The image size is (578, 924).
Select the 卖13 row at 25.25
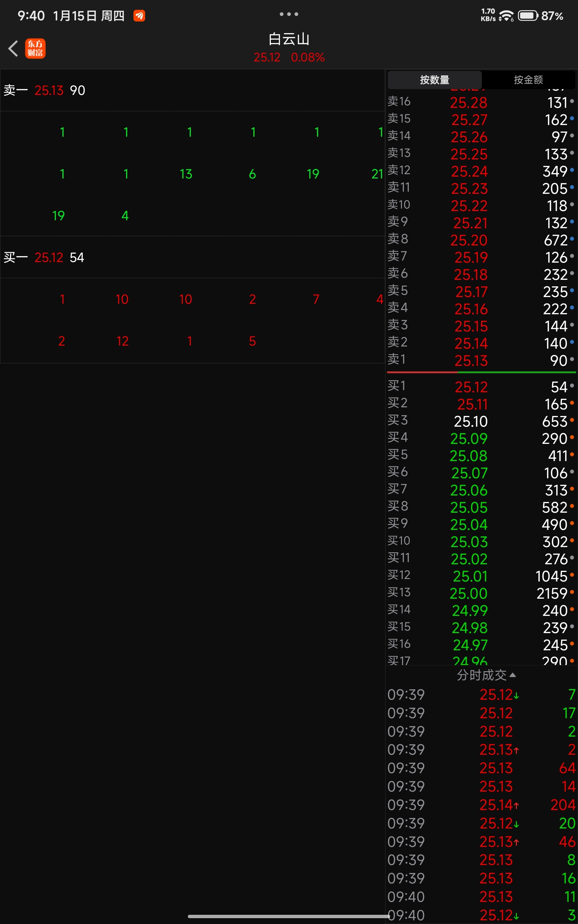(481, 154)
